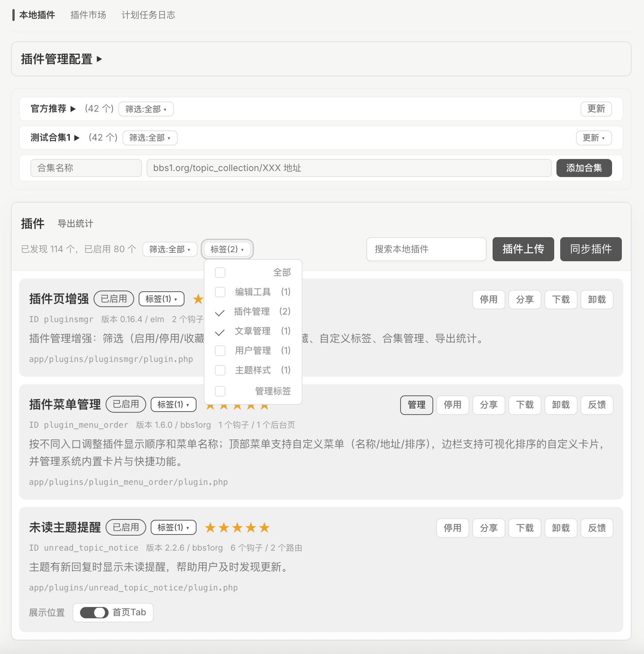Uncheck the 文章管理 tag option
Viewport: 644px width, 654px height.
click(220, 331)
